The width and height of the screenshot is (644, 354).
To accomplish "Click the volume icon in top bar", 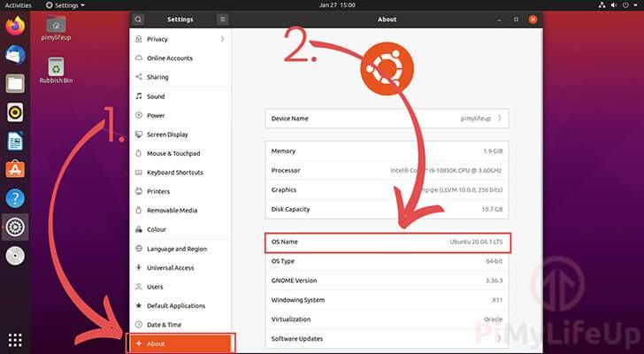I will [x=614, y=5].
